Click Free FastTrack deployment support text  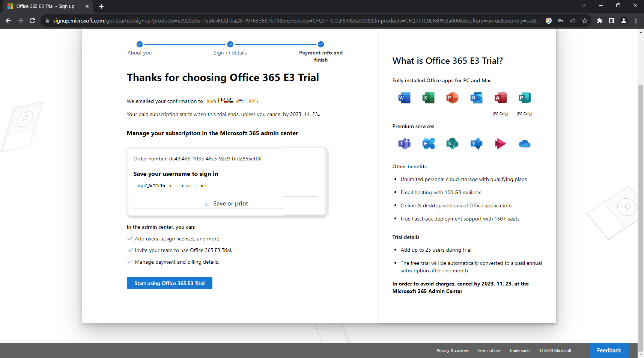pyautogui.click(x=460, y=219)
